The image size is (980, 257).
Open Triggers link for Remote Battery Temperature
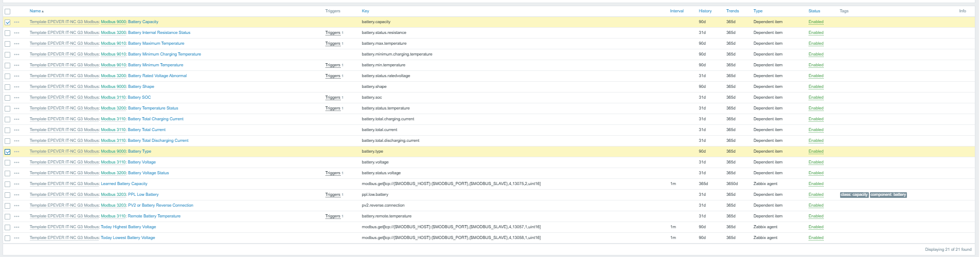(333, 216)
